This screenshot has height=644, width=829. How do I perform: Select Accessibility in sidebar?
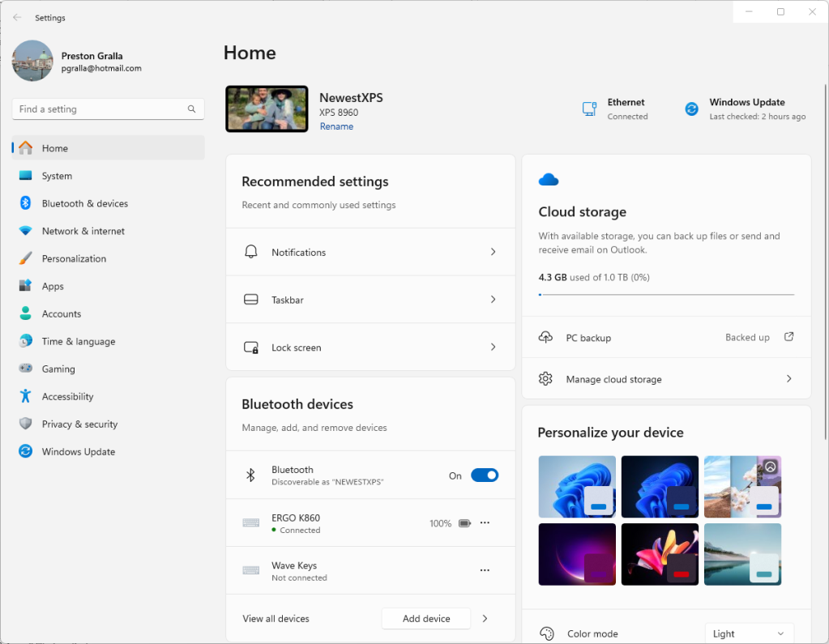point(109,396)
